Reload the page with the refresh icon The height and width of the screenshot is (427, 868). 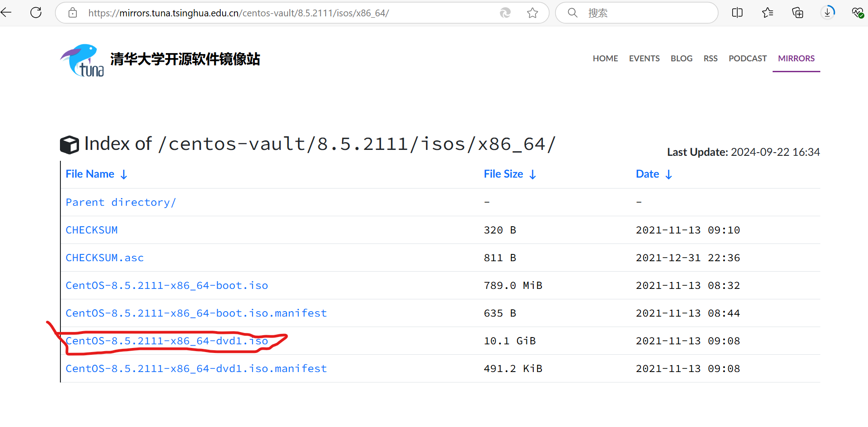(x=36, y=13)
